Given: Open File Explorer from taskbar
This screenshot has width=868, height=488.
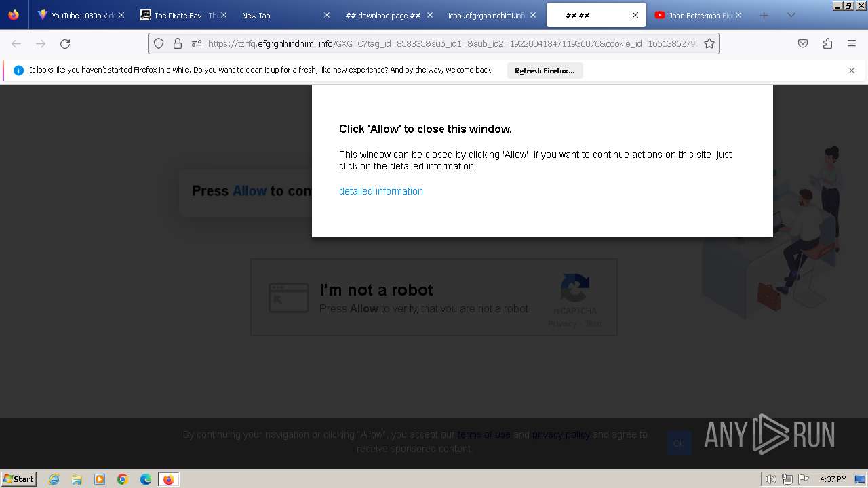Looking at the screenshot, I should click(x=77, y=479).
